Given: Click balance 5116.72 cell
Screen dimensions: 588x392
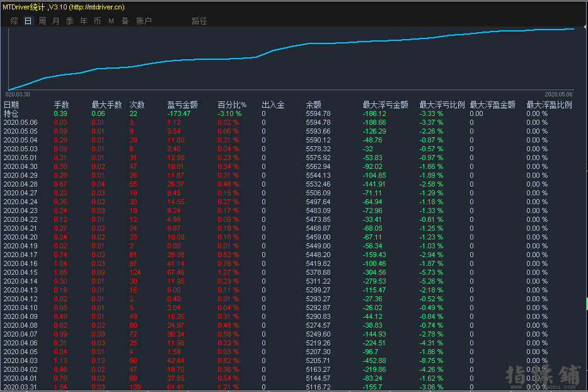Looking at the screenshot, I should [318, 387].
